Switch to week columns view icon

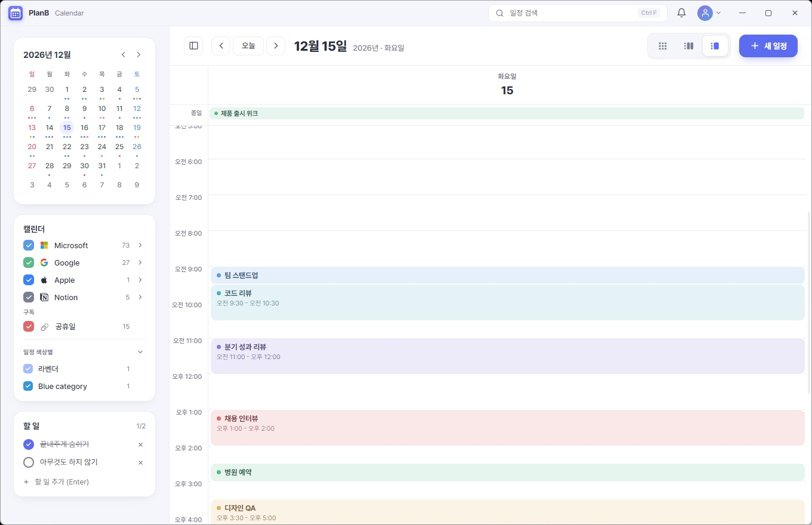point(689,46)
